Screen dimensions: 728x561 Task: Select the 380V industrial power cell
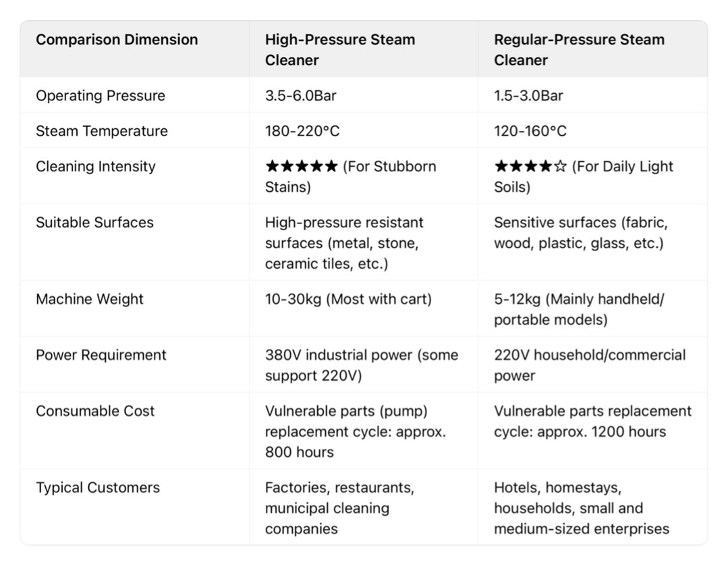[361, 365]
